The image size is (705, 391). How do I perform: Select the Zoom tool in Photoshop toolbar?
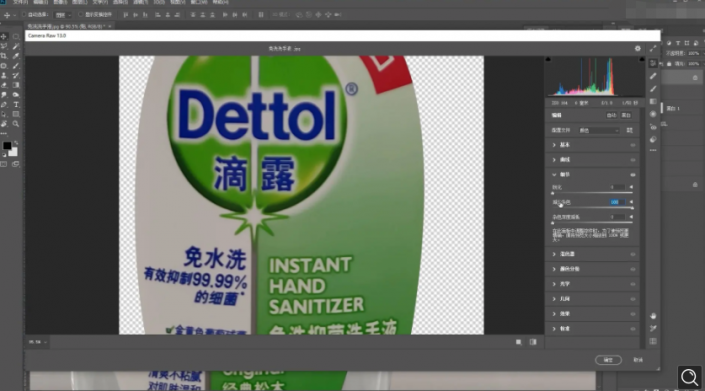tap(16, 124)
